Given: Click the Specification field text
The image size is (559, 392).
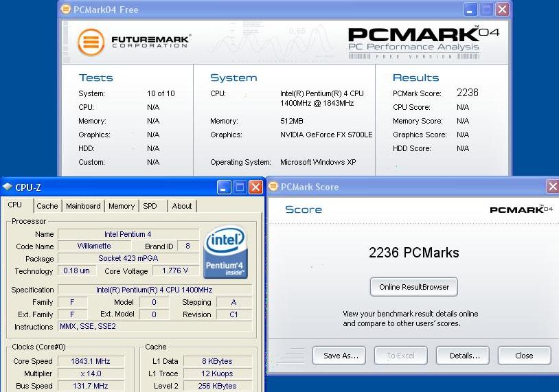Looking at the screenshot, I should point(155,290).
